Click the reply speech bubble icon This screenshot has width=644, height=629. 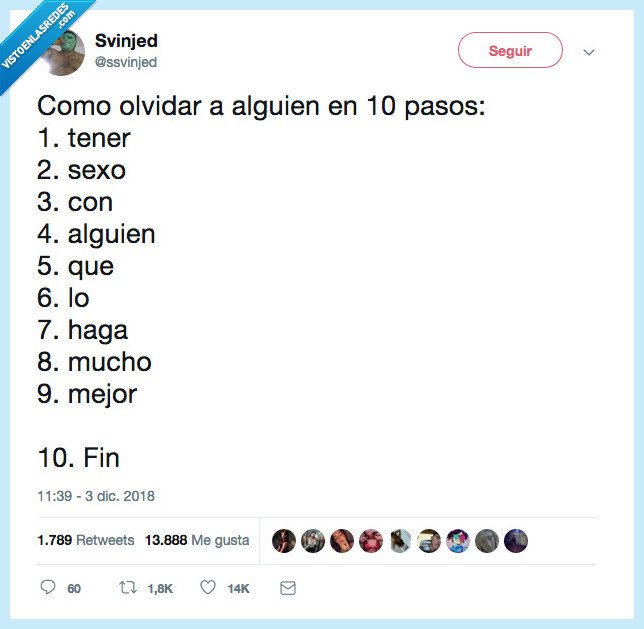pos(47,588)
